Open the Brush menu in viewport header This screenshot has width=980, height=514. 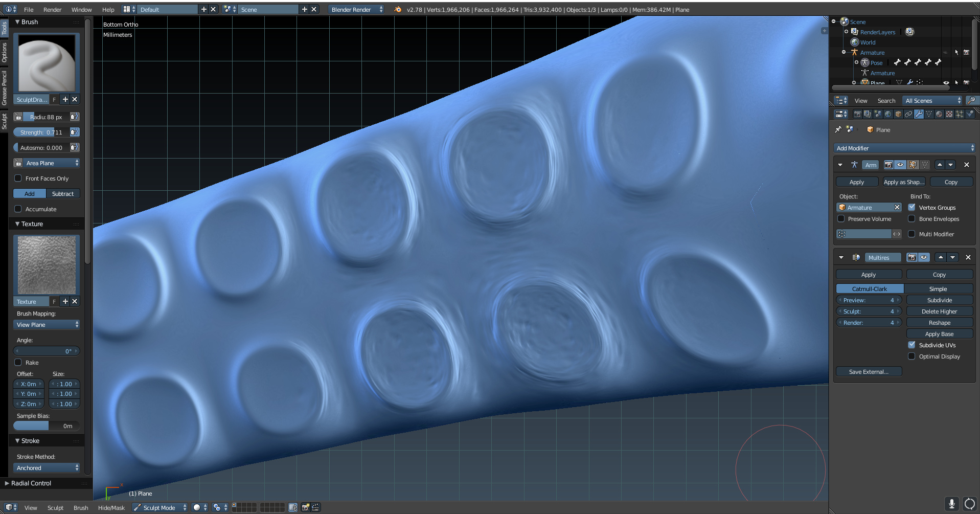[81, 507]
